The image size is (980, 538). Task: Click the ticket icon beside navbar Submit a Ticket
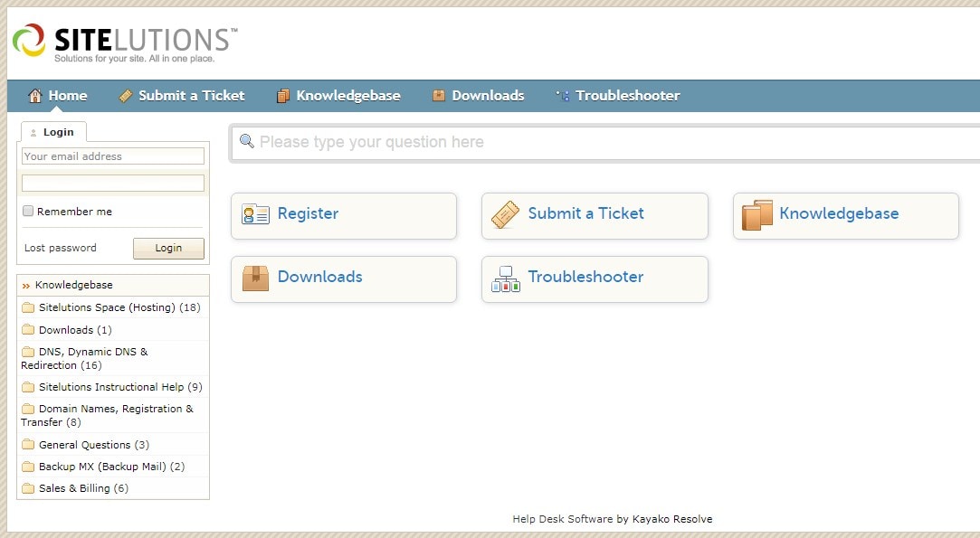126,96
